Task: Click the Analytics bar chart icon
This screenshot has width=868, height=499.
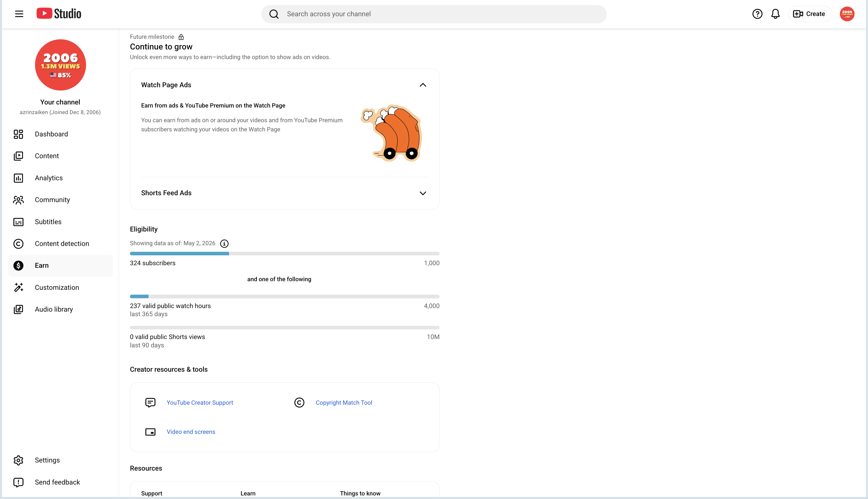Action: point(19,178)
